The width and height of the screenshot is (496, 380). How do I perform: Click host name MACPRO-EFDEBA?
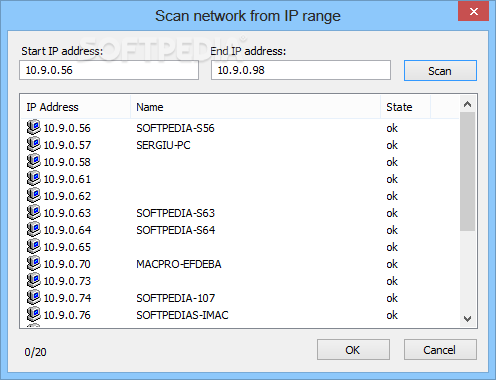pyautogui.click(x=179, y=264)
